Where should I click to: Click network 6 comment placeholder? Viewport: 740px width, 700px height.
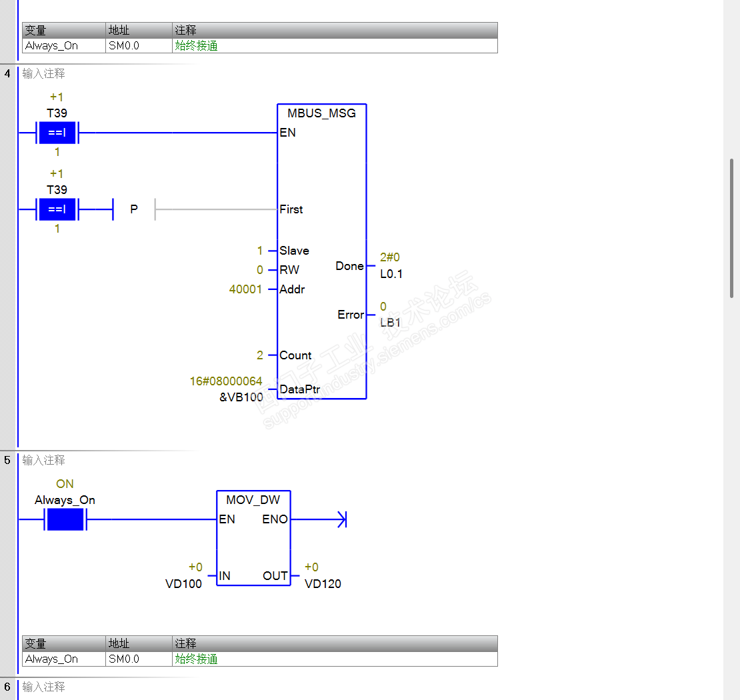(43, 687)
